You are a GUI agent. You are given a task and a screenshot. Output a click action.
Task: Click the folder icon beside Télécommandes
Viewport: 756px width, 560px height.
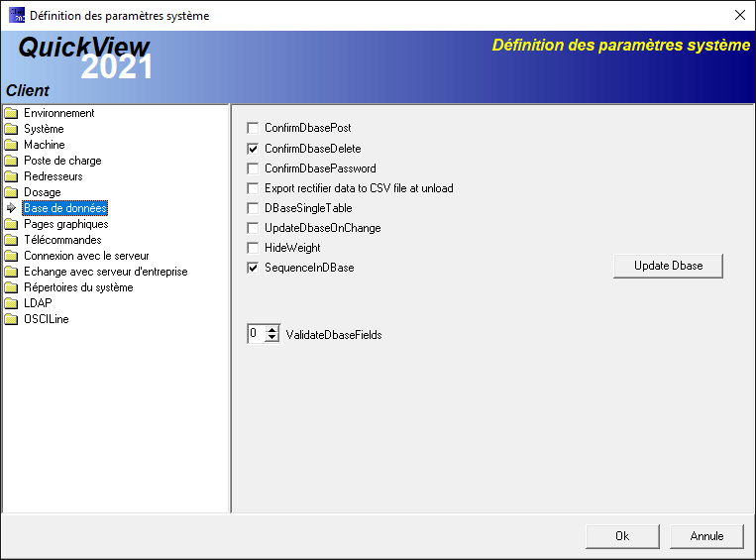11,240
